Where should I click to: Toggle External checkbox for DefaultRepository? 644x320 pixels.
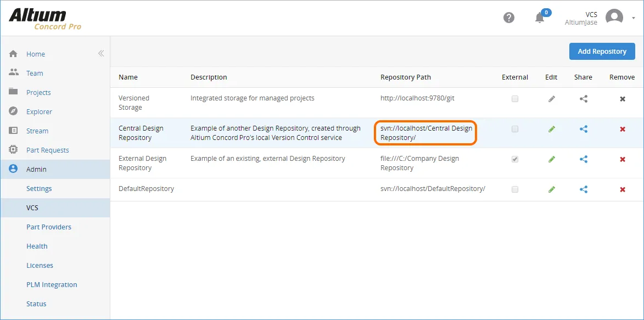coord(514,189)
